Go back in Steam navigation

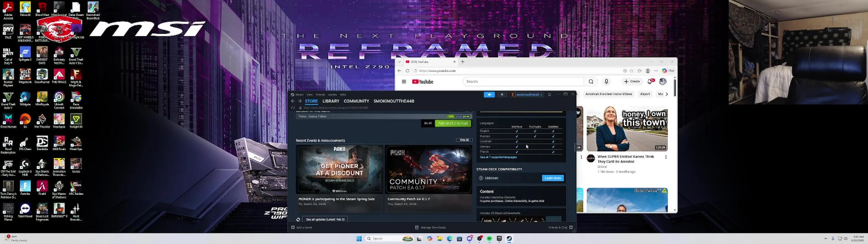tap(293, 101)
